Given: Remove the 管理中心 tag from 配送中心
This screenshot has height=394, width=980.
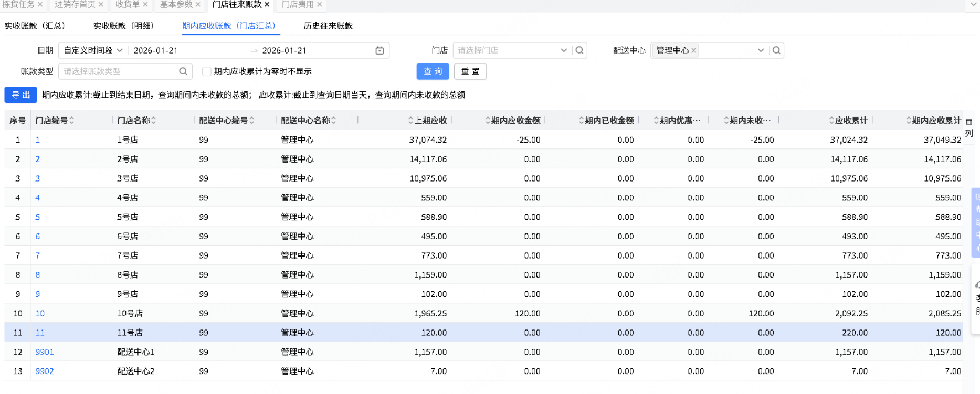Looking at the screenshot, I should (x=694, y=50).
